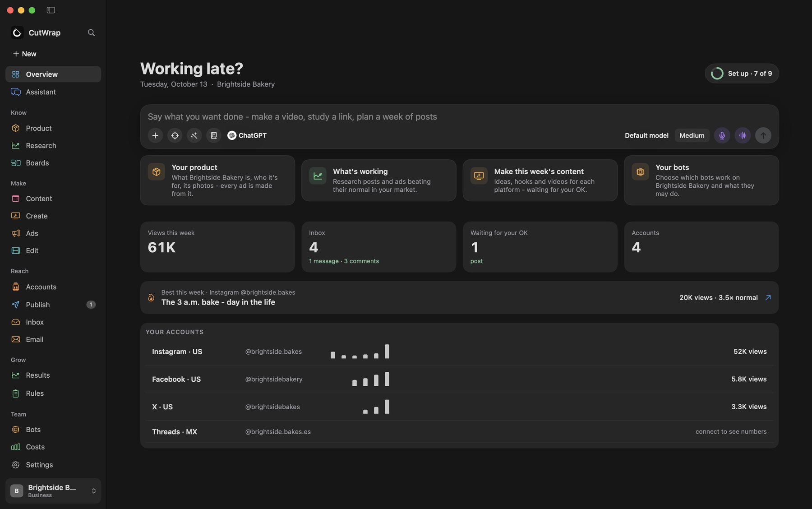Click the prompt text field saying what you want done
812x509 pixels.
[x=459, y=116]
